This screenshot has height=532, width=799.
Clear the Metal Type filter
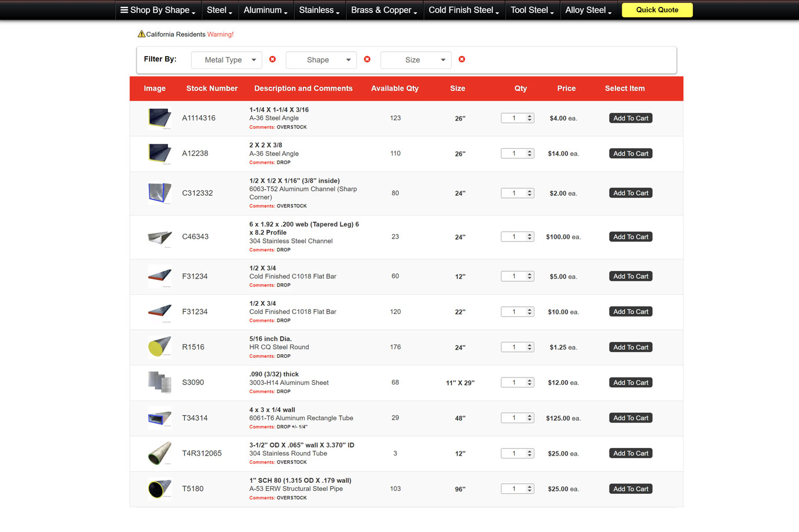pos(273,59)
